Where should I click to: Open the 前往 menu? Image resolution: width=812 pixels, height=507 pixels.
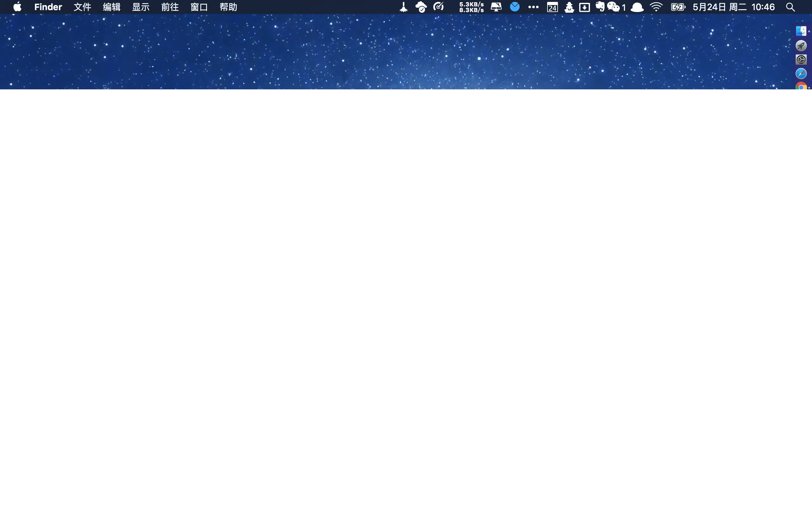point(170,7)
